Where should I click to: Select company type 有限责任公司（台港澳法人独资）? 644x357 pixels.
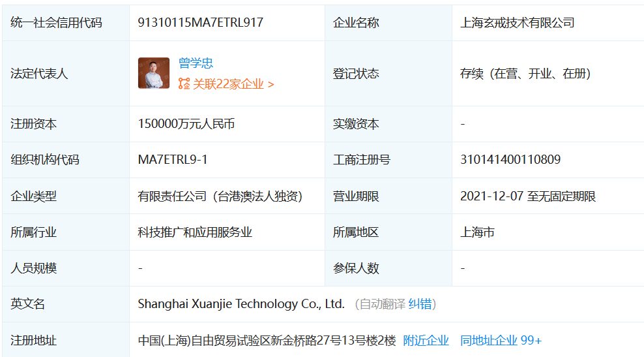[x=220, y=196]
